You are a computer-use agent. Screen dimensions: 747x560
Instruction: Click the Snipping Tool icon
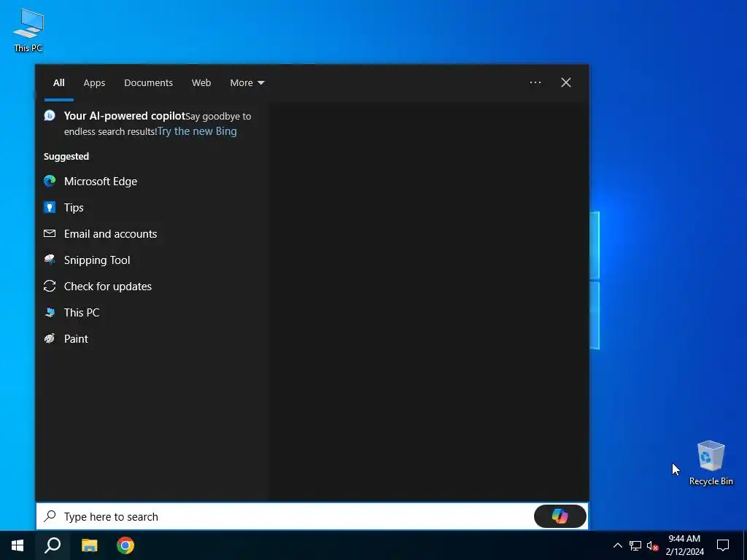point(50,260)
